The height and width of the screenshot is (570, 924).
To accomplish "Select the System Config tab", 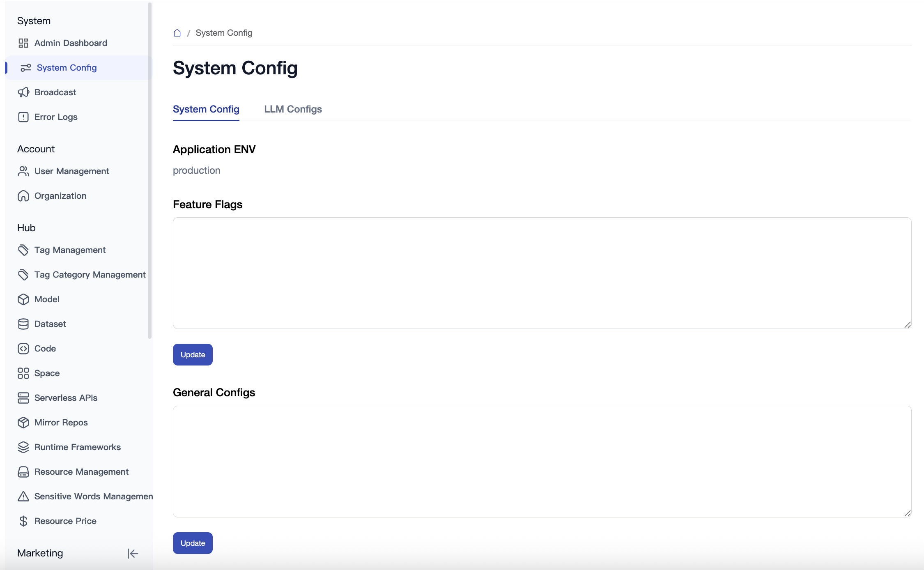I will [206, 109].
